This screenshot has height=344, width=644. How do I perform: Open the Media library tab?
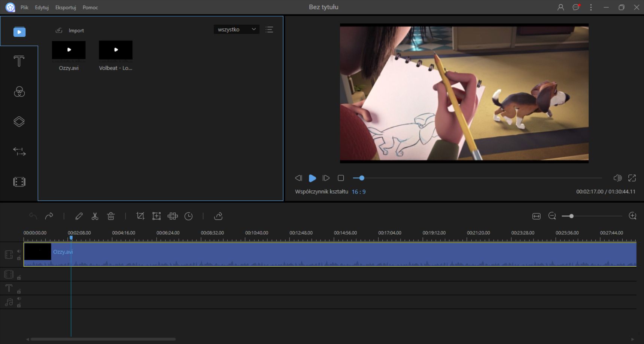click(x=19, y=32)
